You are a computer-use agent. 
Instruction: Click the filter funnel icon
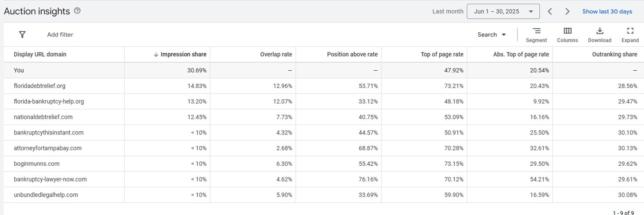coord(22,34)
